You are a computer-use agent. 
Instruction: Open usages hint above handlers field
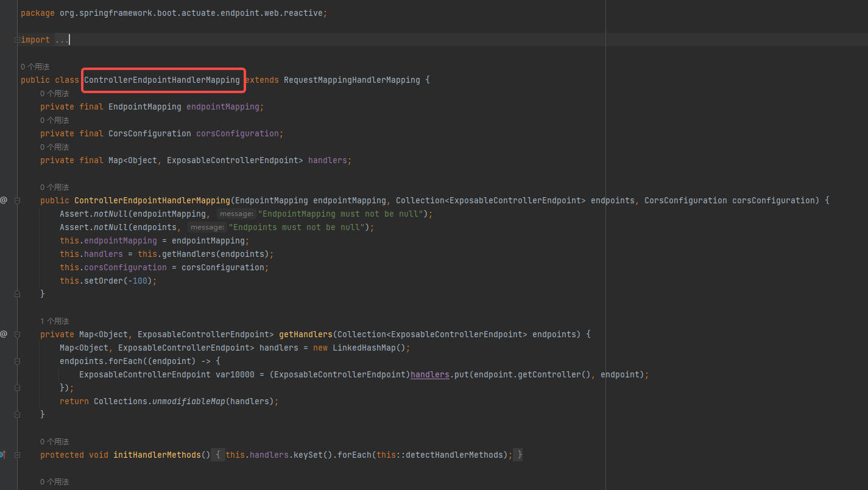(x=54, y=147)
